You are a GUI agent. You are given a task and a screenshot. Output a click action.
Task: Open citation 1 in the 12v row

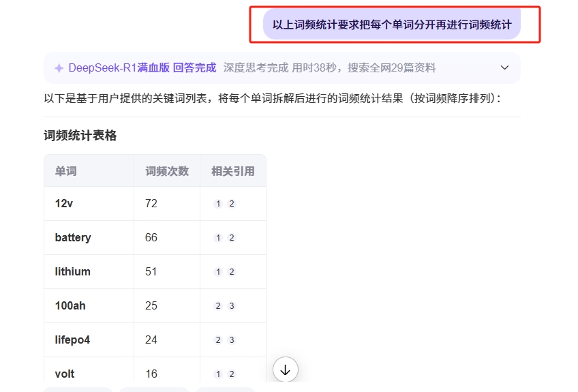(218, 204)
